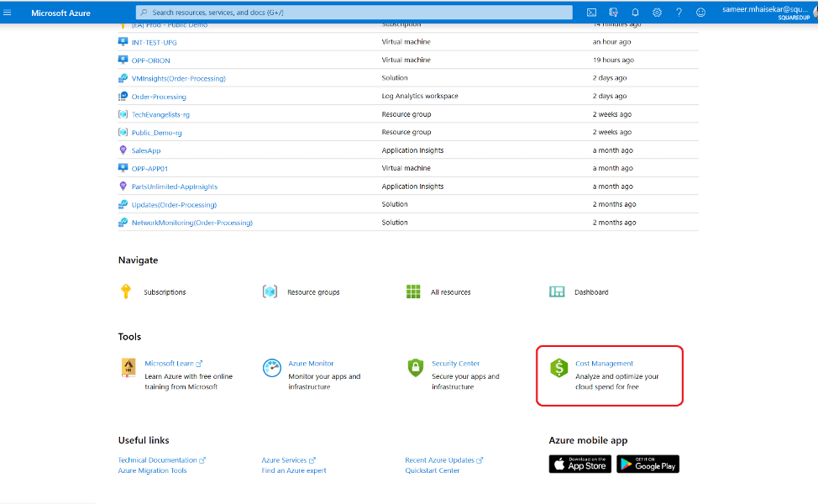This screenshot has width=818, height=504.
Task: Click the Azure Monitor gauge icon
Action: tap(272, 368)
